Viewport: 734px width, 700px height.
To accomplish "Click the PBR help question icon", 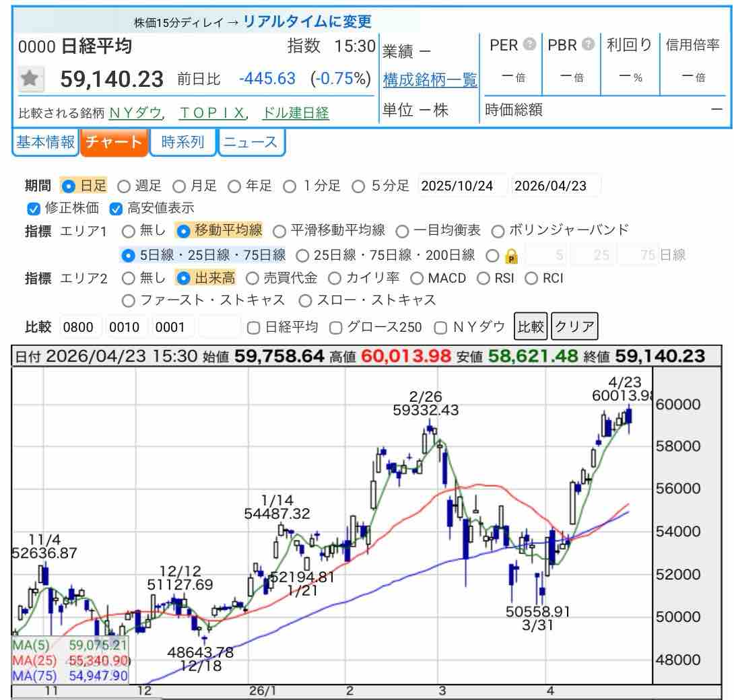I will [x=588, y=45].
